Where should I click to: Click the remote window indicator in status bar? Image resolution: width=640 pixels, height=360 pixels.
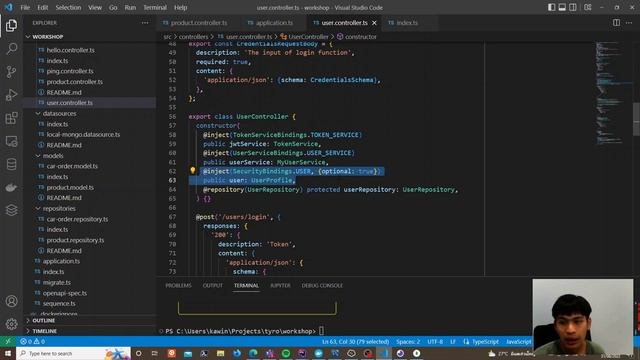[x=8, y=341]
